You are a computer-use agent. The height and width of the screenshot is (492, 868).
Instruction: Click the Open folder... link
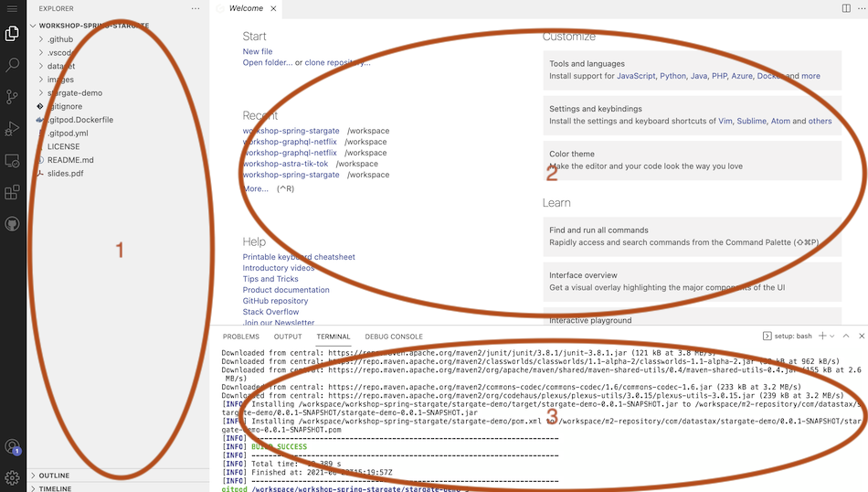[268, 62]
